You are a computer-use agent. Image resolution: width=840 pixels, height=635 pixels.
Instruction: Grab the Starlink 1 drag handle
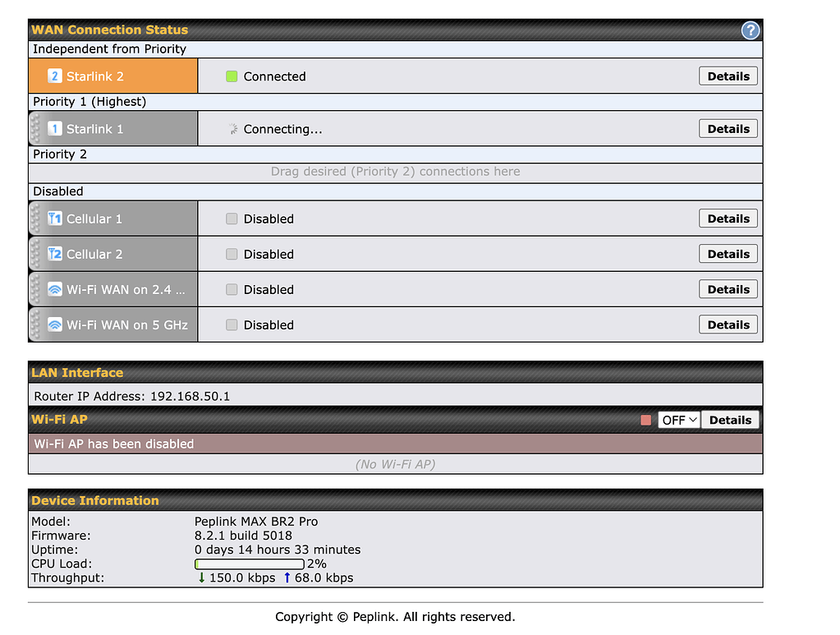34,129
